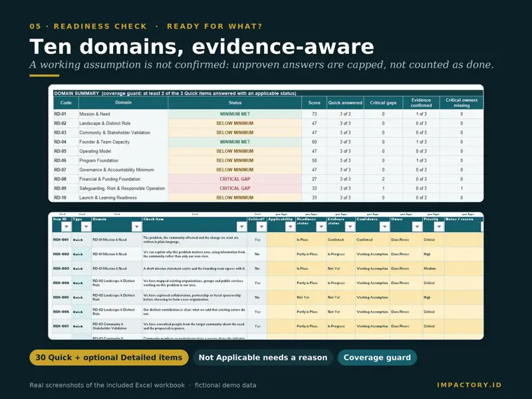Click the RDI-007 item ID cell
The width and height of the screenshot is (532, 399).
point(61,326)
